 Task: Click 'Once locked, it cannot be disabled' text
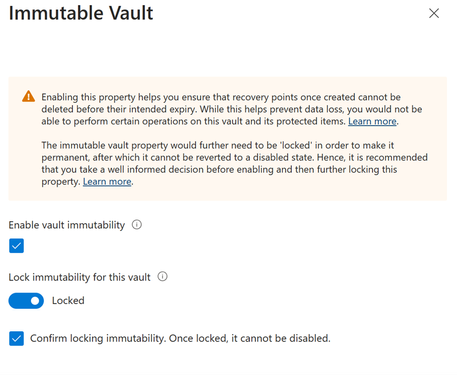(x=250, y=338)
